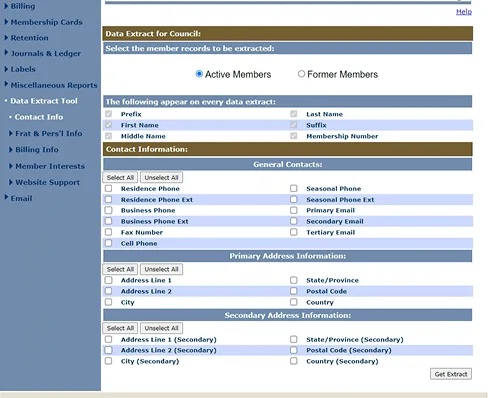Open the Data Extract Tool menu item

(x=44, y=101)
